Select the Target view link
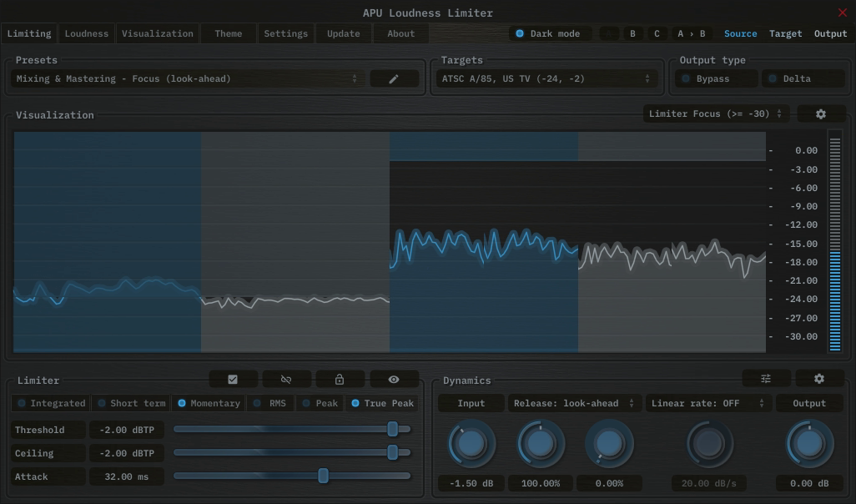This screenshot has height=504, width=856. [x=785, y=33]
